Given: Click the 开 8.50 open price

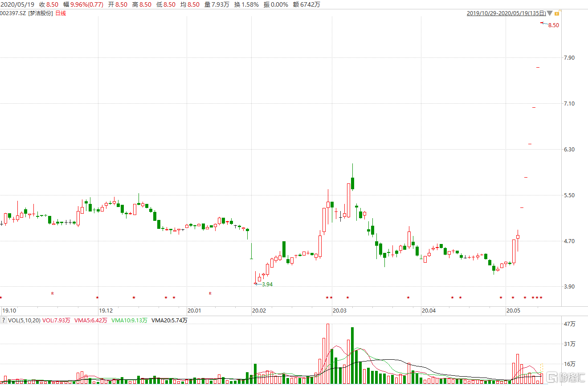Looking at the screenshot, I should point(118,4).
